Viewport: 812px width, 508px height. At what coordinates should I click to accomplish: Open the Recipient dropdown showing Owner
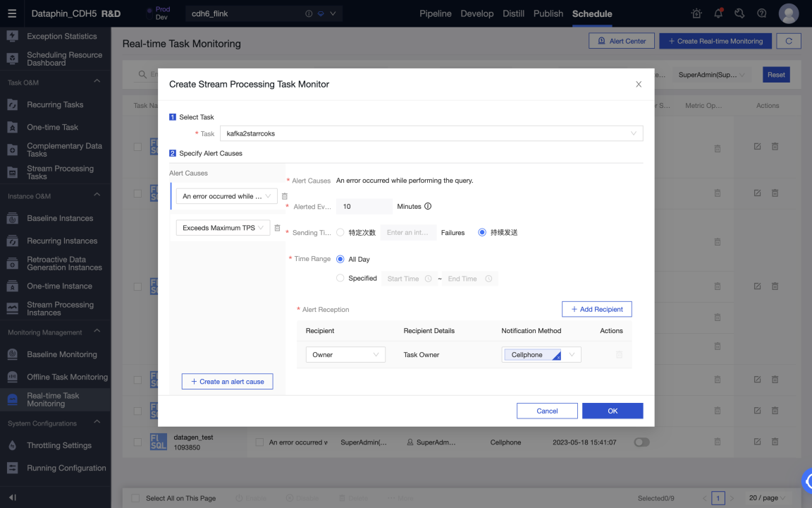pyautogui.click(x=345, y=356)
